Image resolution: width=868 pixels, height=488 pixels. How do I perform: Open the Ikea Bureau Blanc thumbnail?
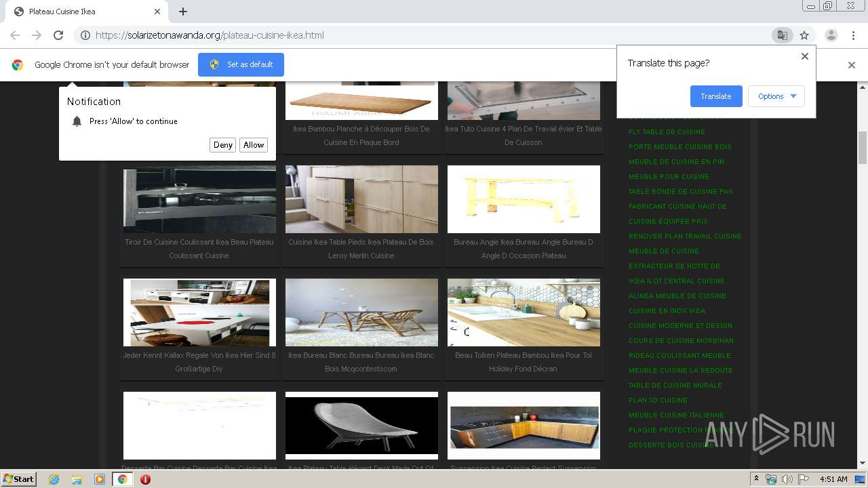point(361,312)
